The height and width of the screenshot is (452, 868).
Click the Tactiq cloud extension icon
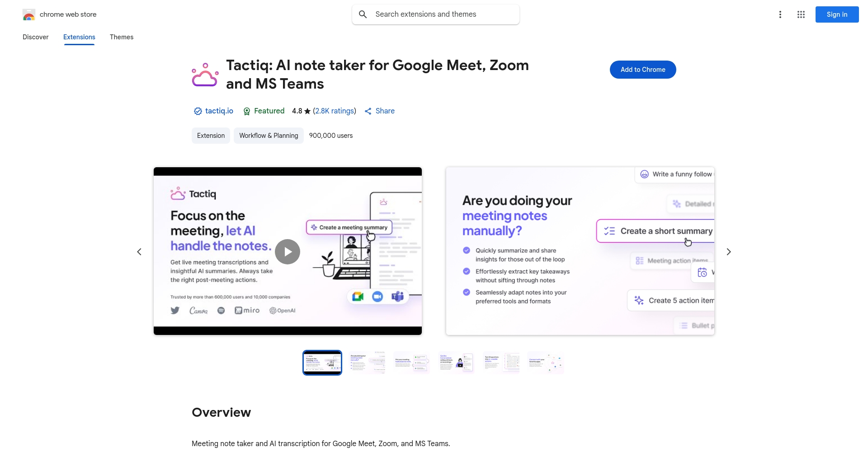click(205, 75)
